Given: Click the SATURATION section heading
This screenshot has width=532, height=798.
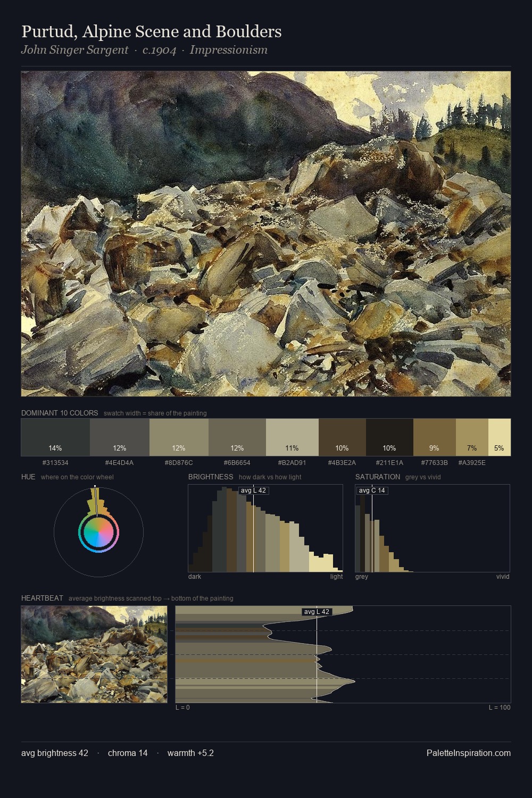Looking at the screenshot, I should coord(378,477).
